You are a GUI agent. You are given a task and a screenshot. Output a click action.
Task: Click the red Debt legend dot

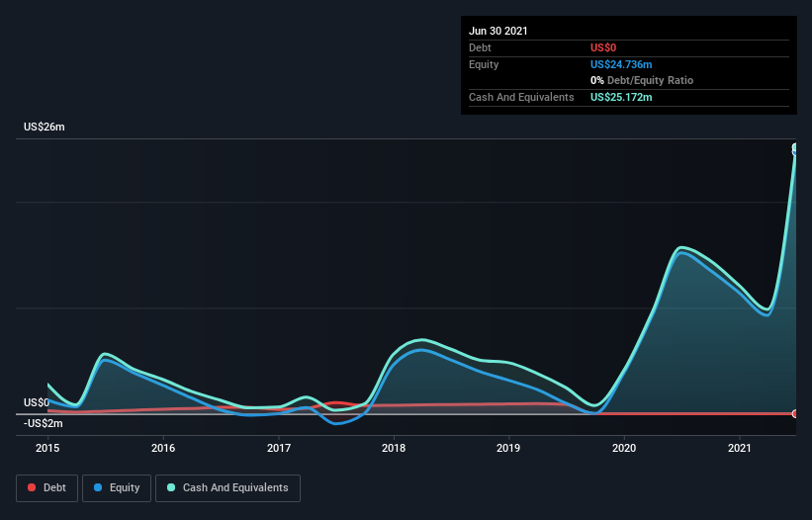pyautogui.click(x=32, y=487)
